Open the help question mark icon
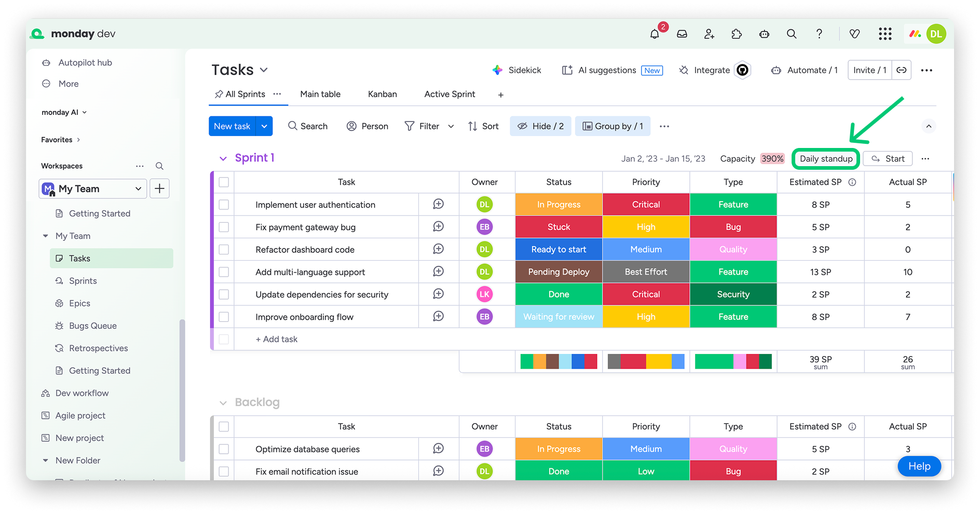The image size is (980, 514). point(819,34)
